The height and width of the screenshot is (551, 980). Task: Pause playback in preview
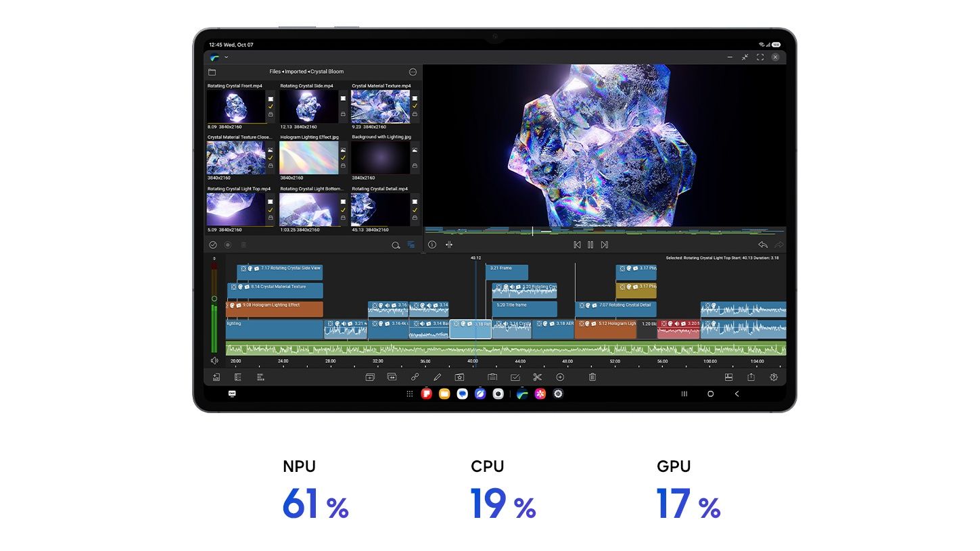590,245
